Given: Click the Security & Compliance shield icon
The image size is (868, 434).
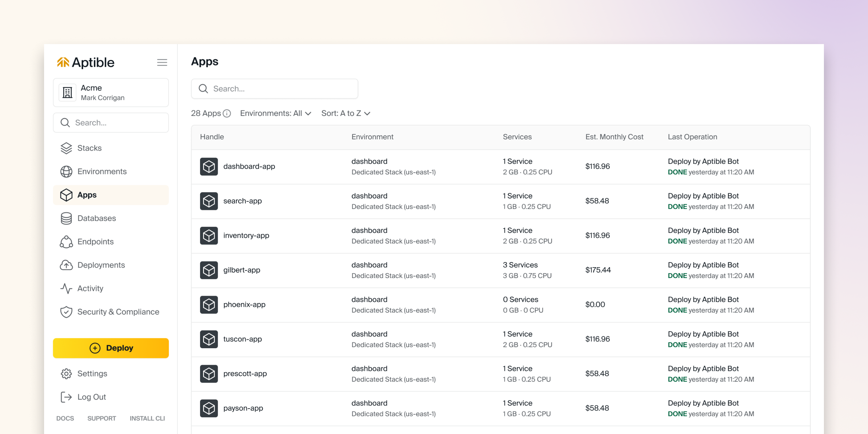Looking at the screenshot, I should click(x=66, y=312).
